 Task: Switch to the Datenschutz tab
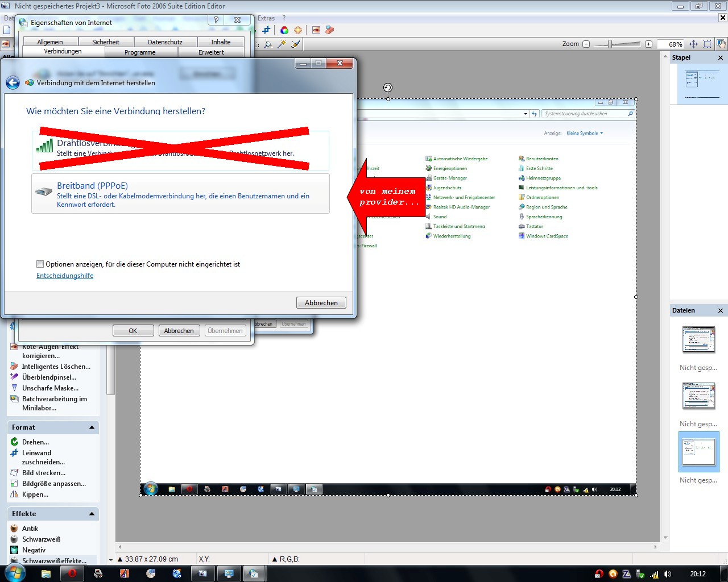[x=166, y=42]
